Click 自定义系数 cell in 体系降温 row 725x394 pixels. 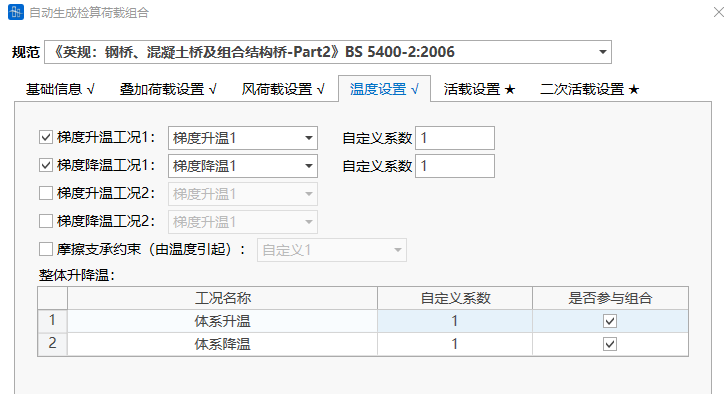[x=455, y=344]
